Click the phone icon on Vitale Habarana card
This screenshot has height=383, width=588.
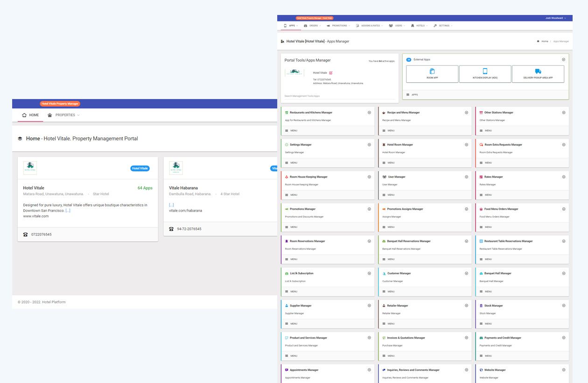(x=171, y=229)
